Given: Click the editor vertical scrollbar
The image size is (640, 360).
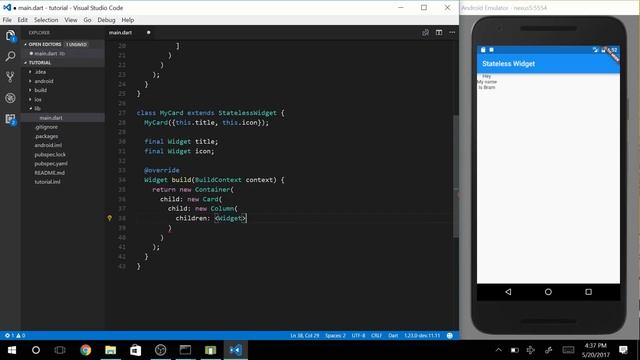Looking at the screenshot, I should click(x=456, y=176).
